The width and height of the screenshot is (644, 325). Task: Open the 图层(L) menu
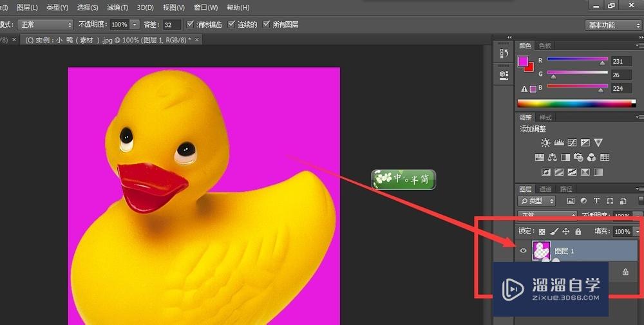click(27, 7)
